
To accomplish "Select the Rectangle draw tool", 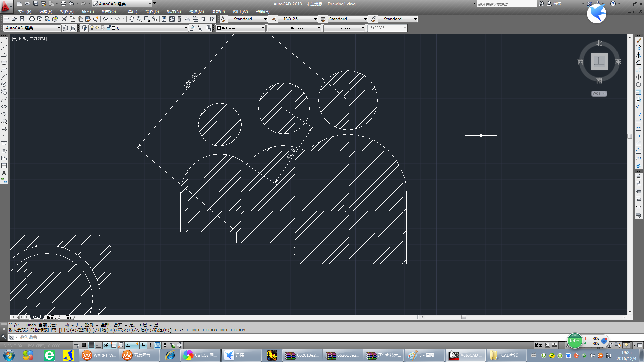I will click(x=4, y=70).
